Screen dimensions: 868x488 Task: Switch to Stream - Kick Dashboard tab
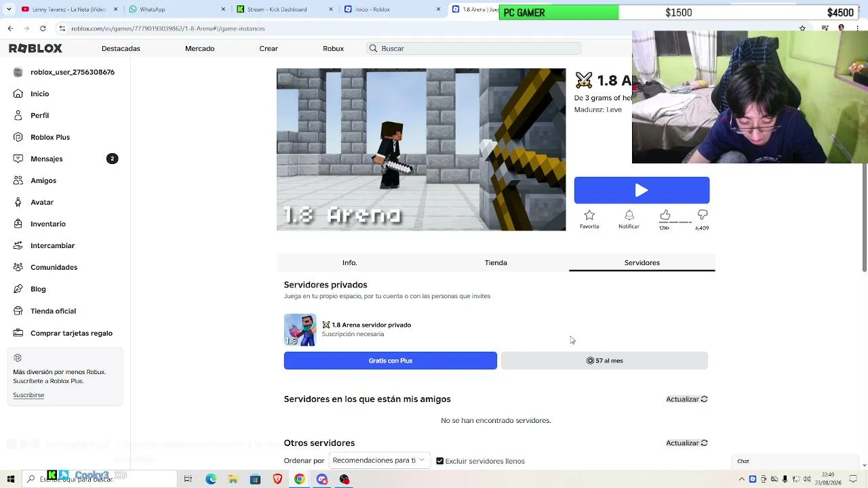click(x=285, y=9)
